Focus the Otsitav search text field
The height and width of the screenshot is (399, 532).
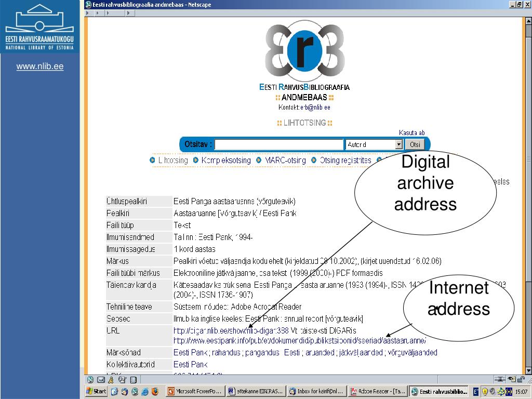[x=279, y=144]
